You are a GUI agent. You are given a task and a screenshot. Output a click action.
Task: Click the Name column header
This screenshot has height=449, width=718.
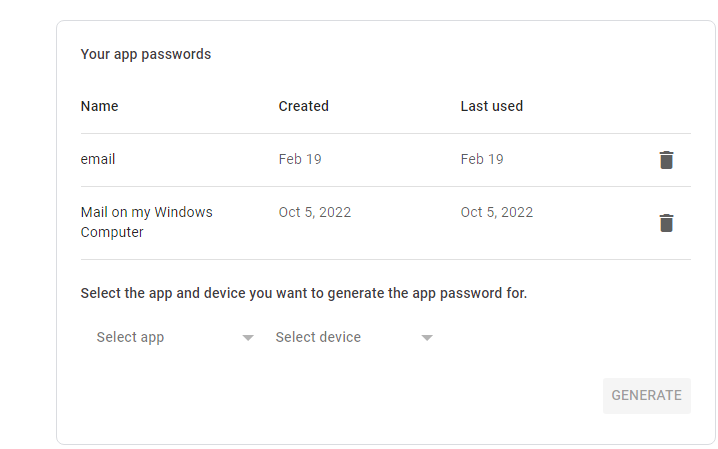pos(100,106)
